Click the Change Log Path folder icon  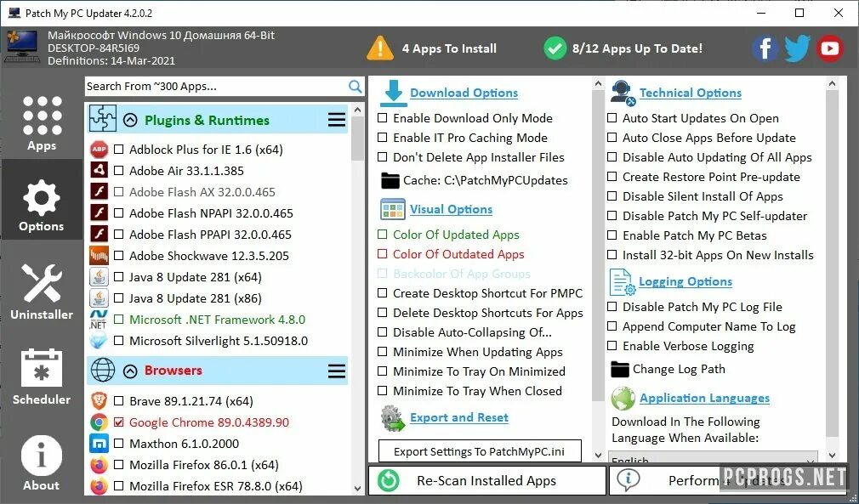pos(620,369)
